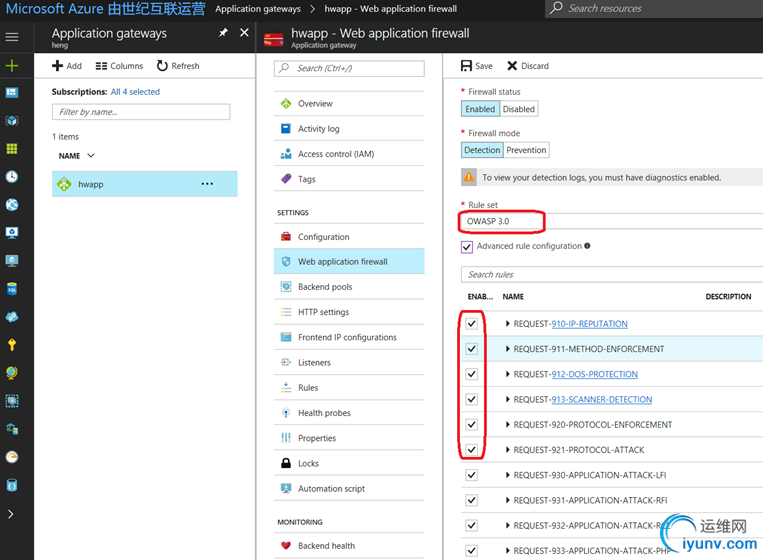Viewport: 763px width, 560px height.
Task: Open the yellow key icon in sidebar
Action: click(x=12, y=345)
